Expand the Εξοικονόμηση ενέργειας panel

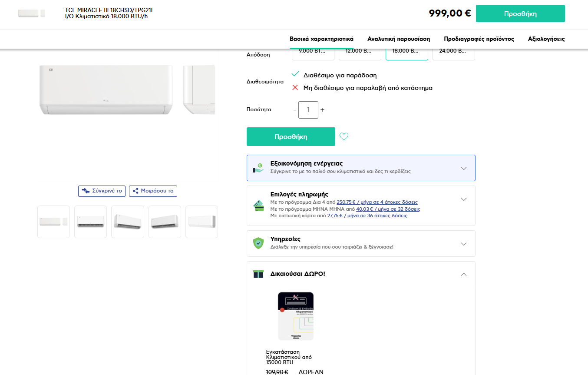click(x=361, y=168)
